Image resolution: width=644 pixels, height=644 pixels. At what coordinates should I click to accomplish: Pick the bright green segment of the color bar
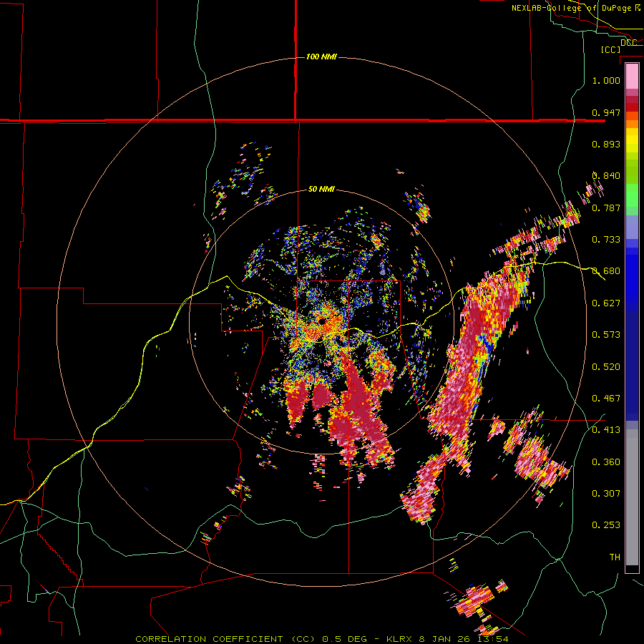(632, 195)
